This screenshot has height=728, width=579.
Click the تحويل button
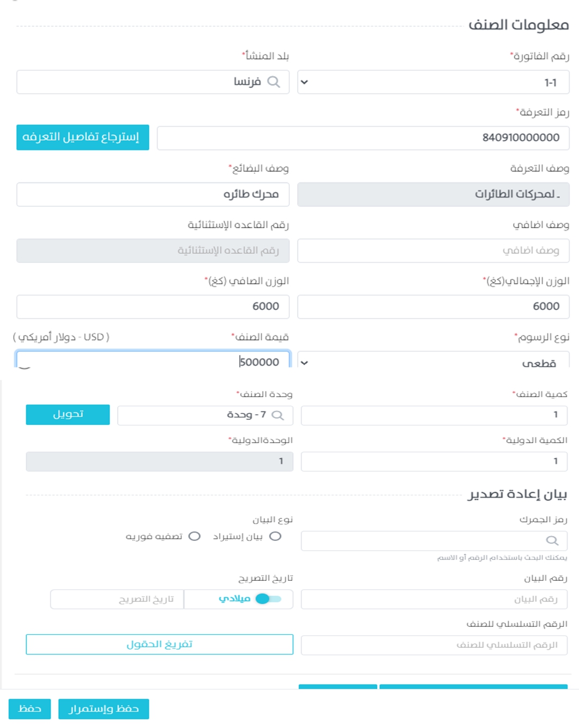tap(68, 414)
